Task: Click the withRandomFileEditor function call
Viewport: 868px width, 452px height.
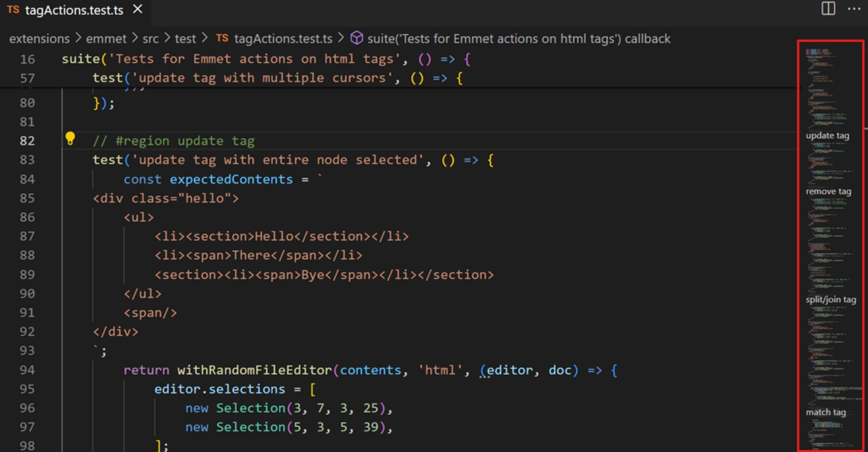Action: pyautogui.click(x=255, y=370)
